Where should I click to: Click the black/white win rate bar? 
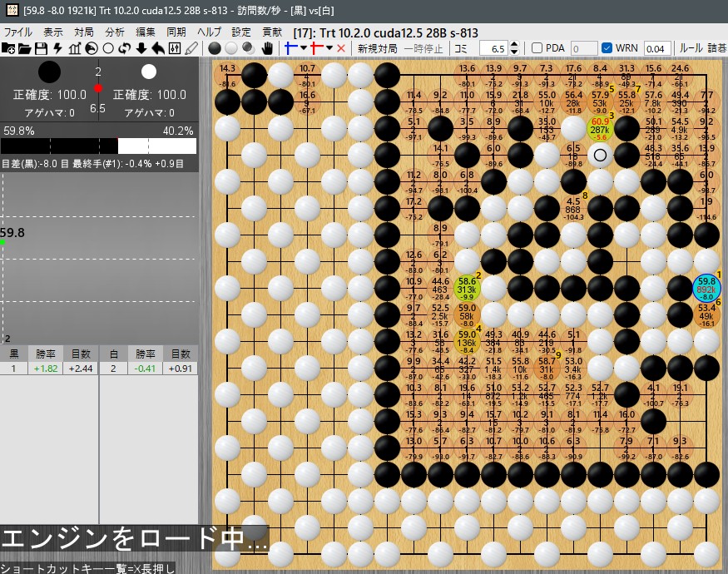tap(98, 146)
